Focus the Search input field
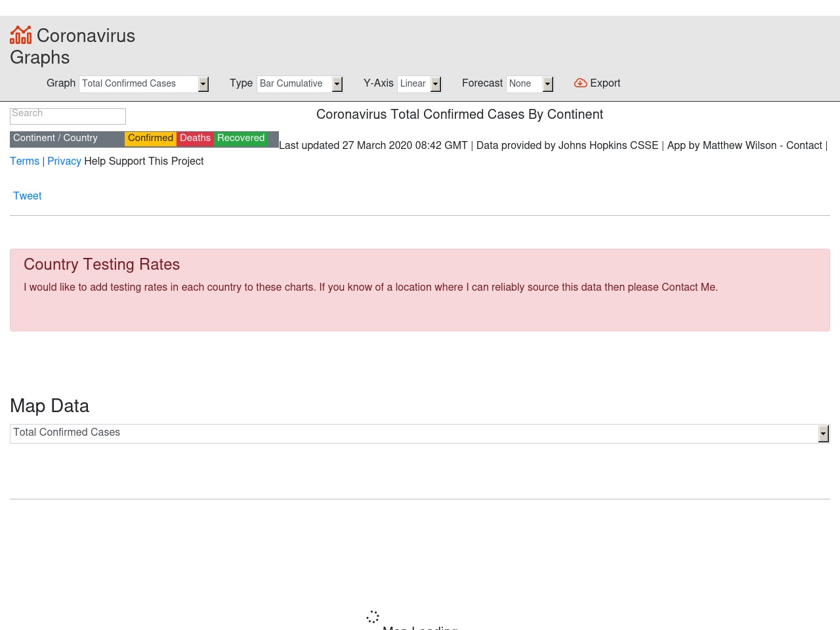 point(68,116)
